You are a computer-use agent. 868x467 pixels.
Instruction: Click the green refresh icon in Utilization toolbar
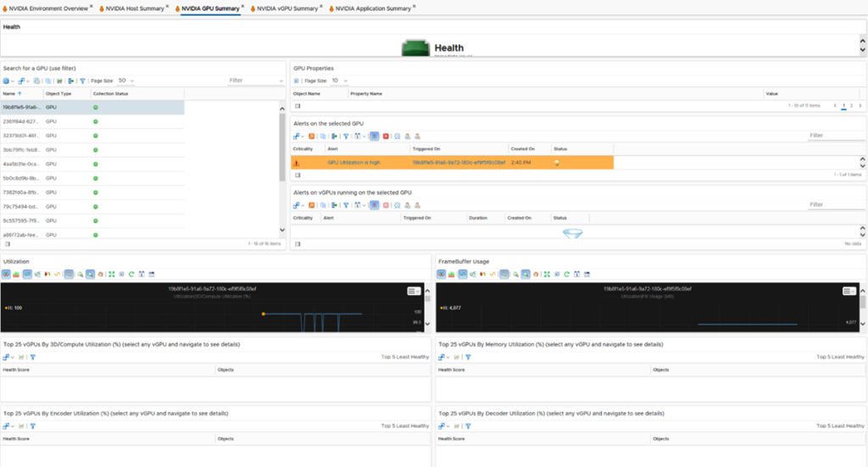point(131,275)
